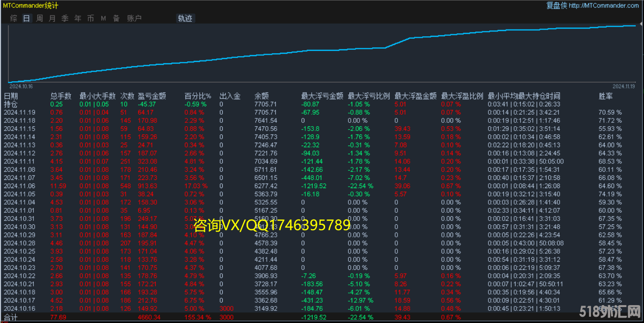Open the 季 quarterly statistics tab
644x323 pixels.
(x=65, y=18)
